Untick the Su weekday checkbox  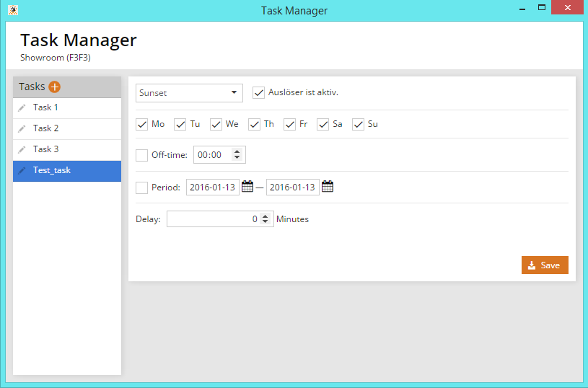tap(359, 124)
